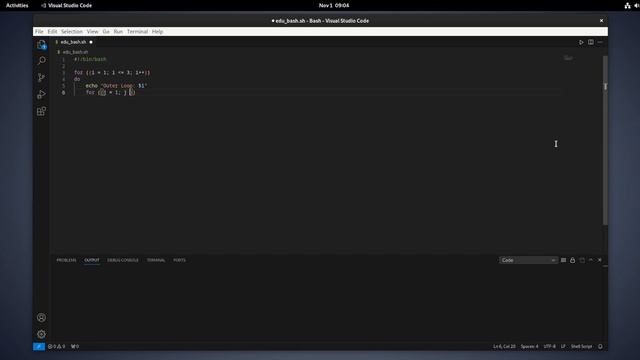Open the Extensions view
Screen dimensions: 640x360
[41, 111]
